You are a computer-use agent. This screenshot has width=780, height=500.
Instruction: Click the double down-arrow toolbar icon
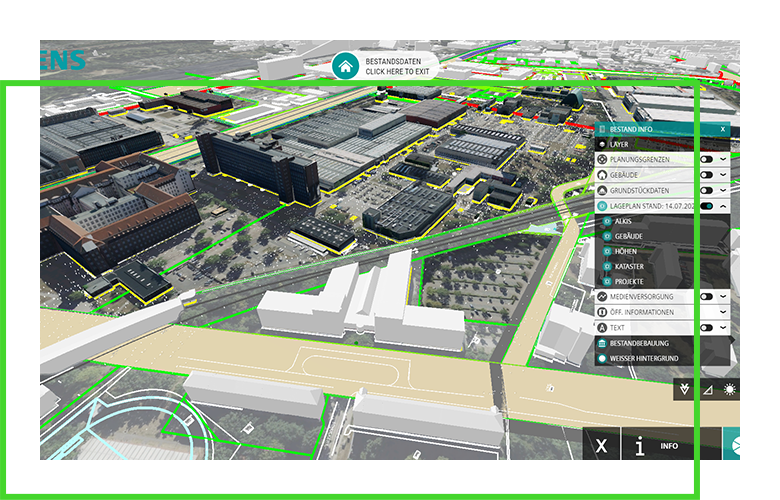684,389
